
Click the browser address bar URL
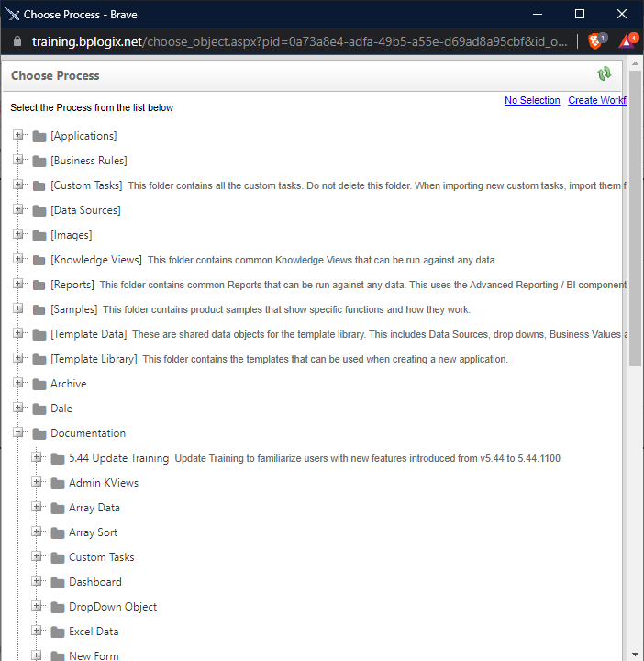pyautogui.click(x=299, y=41)
